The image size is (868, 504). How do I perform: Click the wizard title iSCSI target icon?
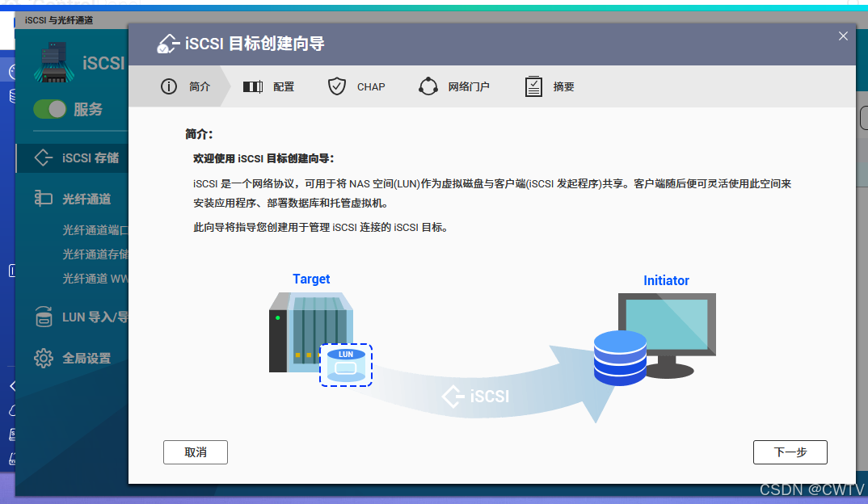click(168, 44)
